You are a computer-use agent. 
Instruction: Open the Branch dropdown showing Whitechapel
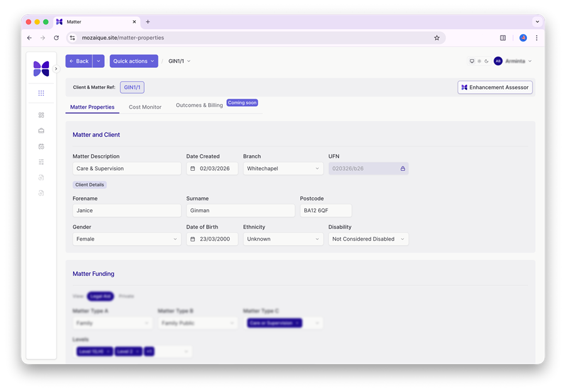(x=283, y=169)
